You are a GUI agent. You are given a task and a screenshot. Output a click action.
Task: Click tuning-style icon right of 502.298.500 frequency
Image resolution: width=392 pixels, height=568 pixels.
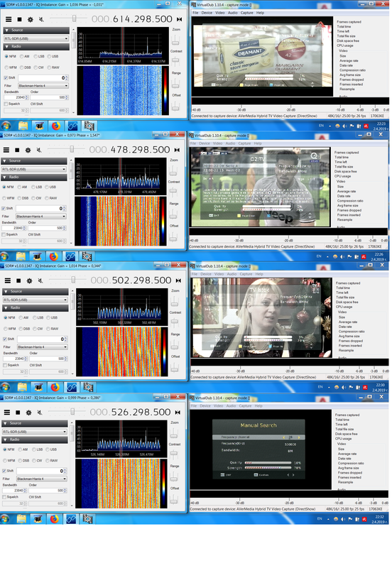178,280
